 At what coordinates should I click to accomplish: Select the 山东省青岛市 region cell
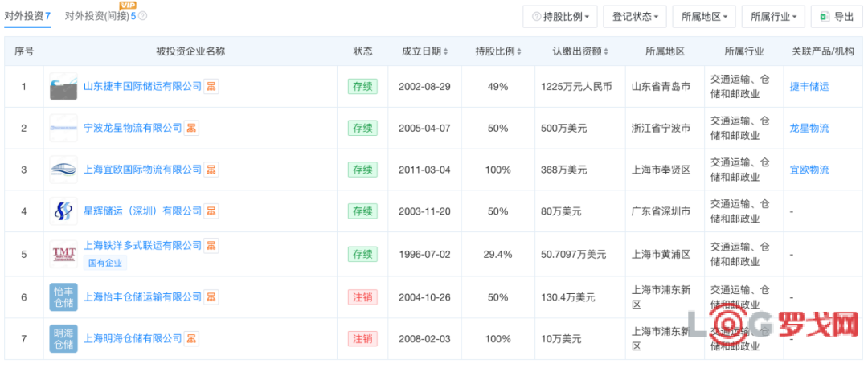point(661,87)
